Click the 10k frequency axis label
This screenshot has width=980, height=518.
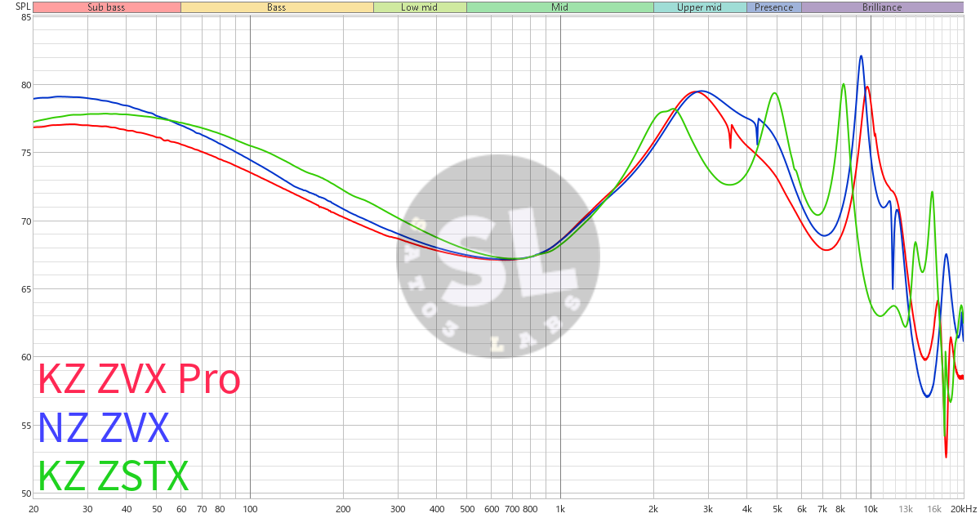871,509
